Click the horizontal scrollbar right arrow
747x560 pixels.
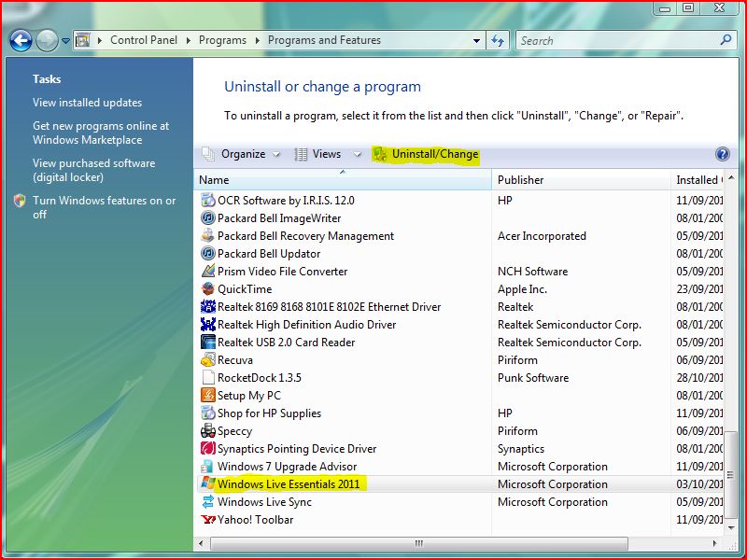pyautogui.click(x=714, y=543)
